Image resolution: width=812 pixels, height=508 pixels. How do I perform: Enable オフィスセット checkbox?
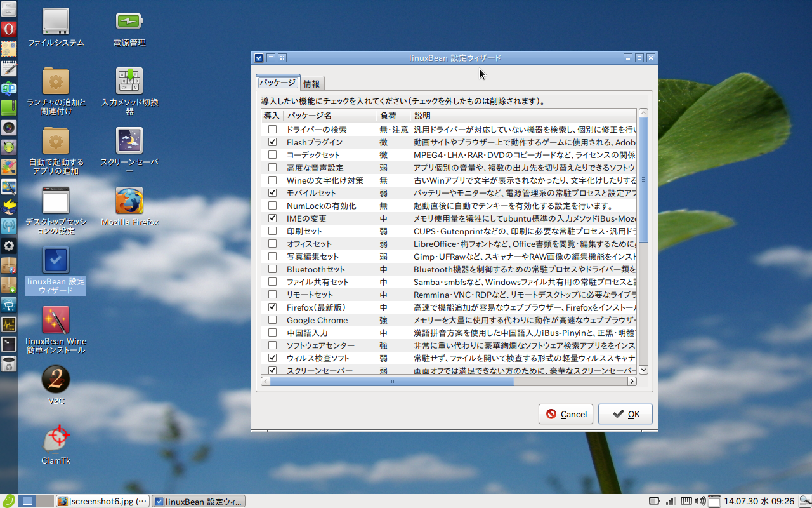coord(272,244)
